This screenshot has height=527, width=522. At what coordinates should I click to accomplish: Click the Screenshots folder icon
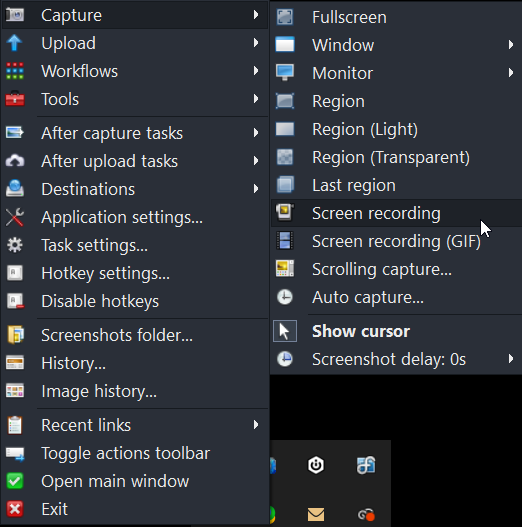click(15, 335)
